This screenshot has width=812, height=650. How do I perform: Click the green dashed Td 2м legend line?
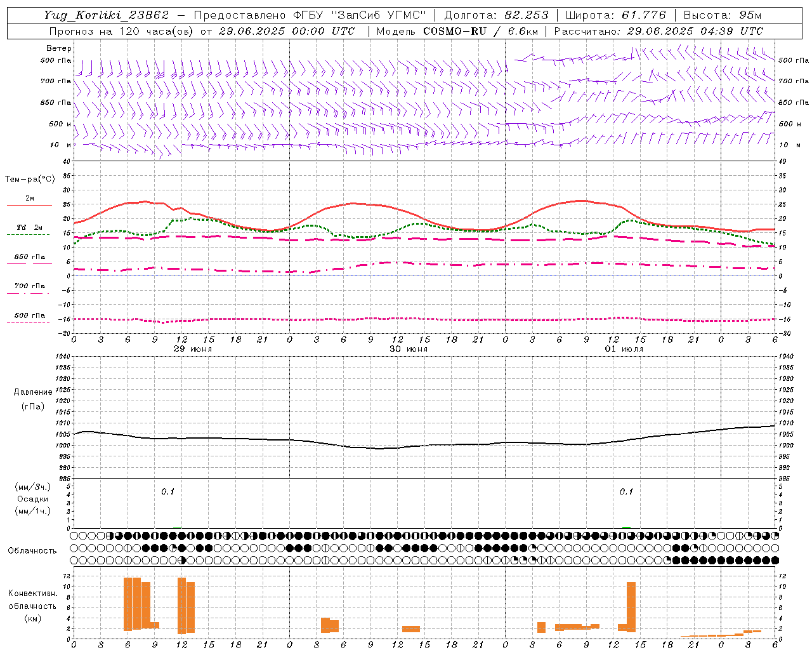tap(29, 235)
